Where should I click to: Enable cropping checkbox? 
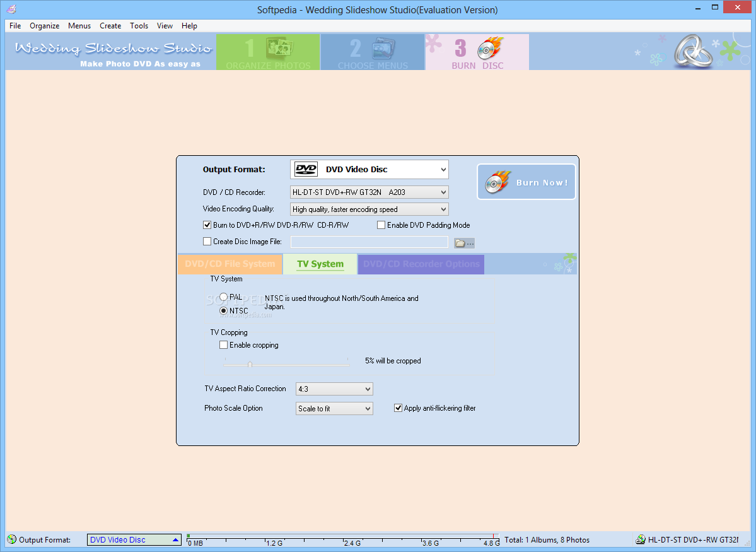click(224, 345)
